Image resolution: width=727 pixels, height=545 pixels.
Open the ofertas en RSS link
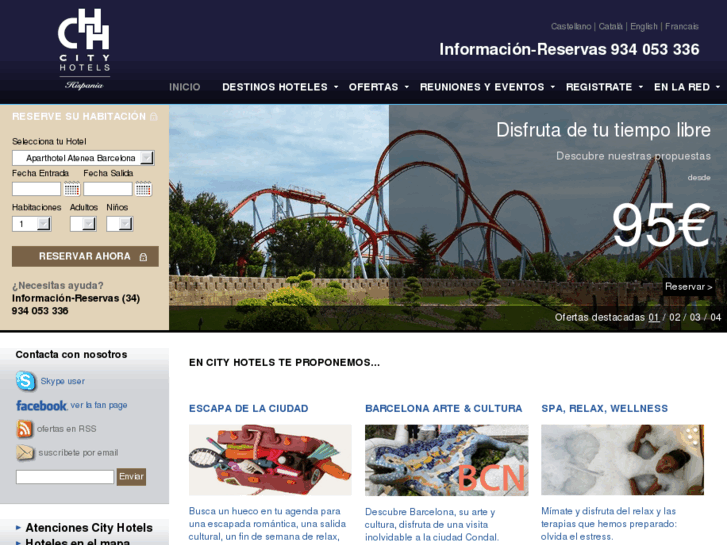point(67,429)
